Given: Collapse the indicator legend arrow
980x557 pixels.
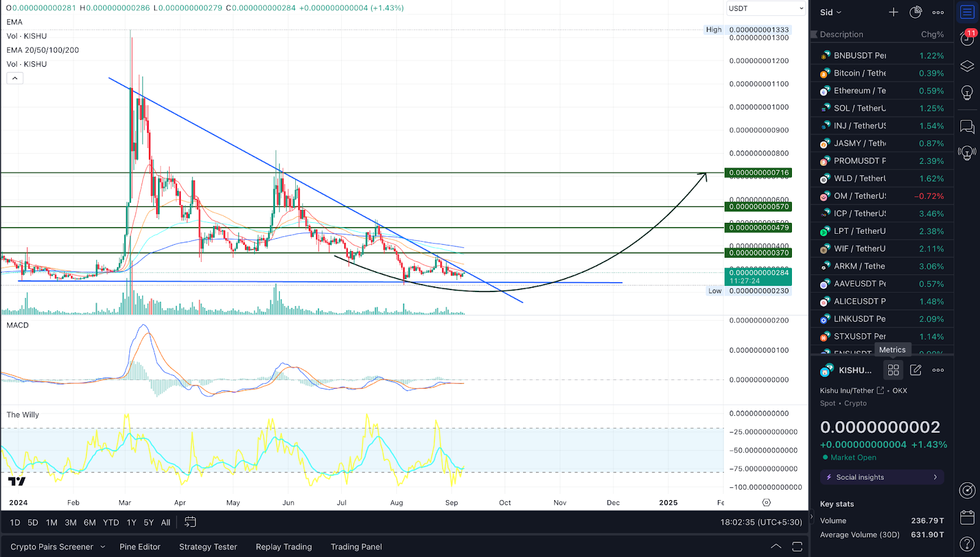Looking at the screenshot, I should pos(15,78).
